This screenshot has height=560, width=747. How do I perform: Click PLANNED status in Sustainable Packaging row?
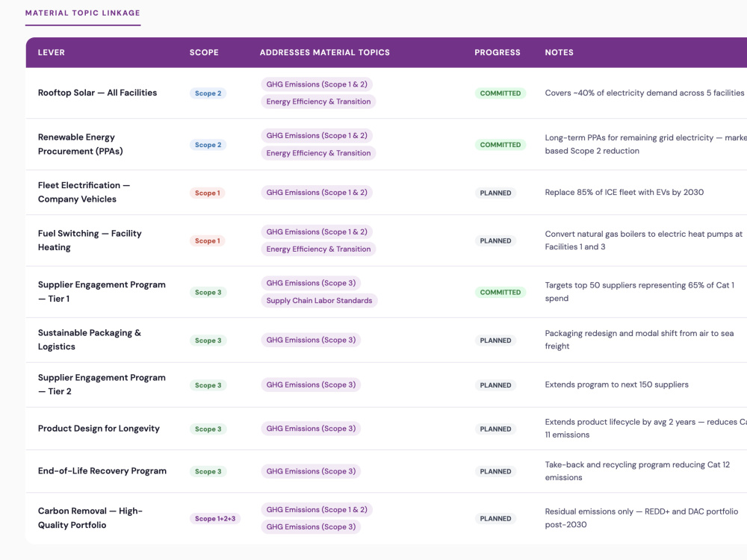point(495,340)
